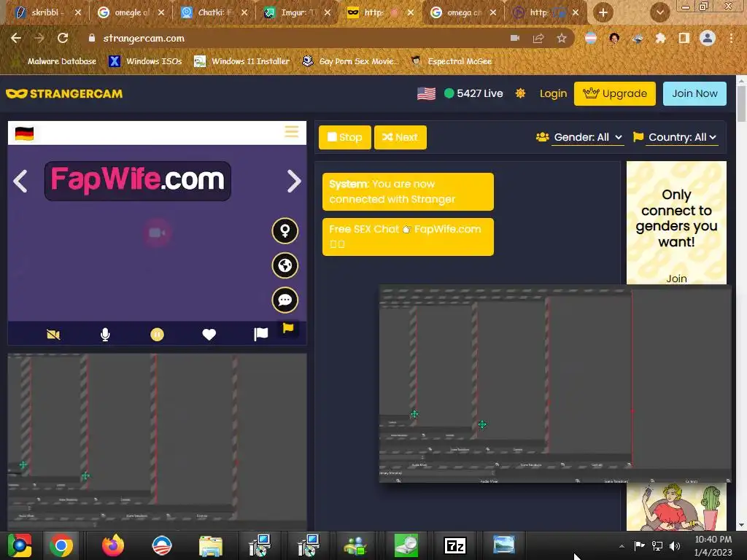Switch to the omegle Google search tab

(x=130, y=12)
